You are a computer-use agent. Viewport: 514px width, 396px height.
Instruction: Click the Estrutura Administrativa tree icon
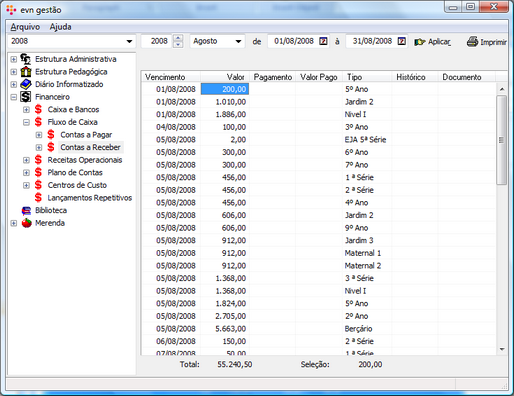(26, 59)
